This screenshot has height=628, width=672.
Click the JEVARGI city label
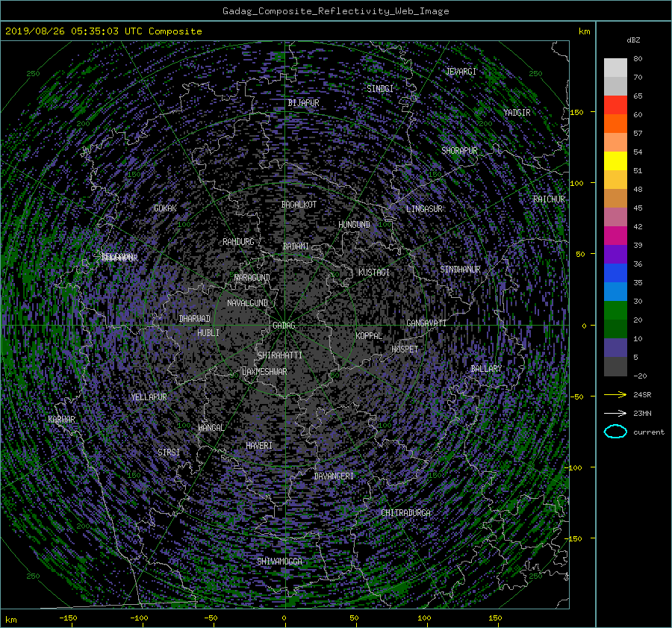tap(461, 72)
